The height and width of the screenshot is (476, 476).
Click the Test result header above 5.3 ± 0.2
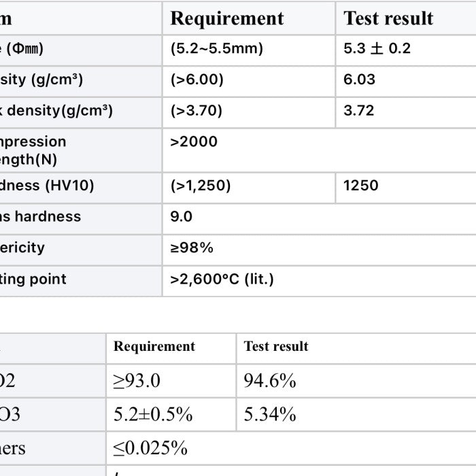click(x=388, y=18)
